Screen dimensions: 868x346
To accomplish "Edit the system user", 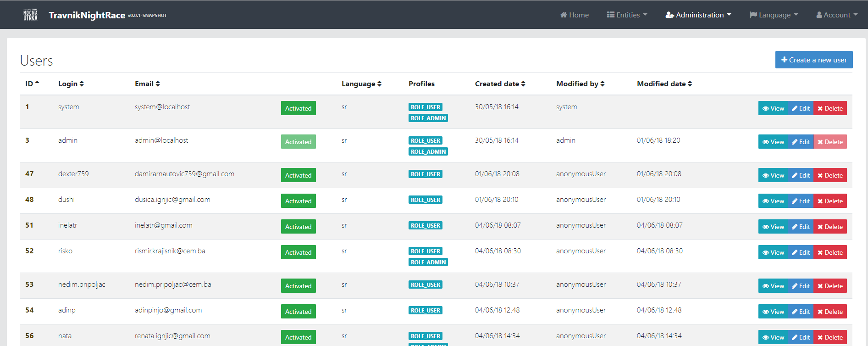I will (x=801, y=108).
